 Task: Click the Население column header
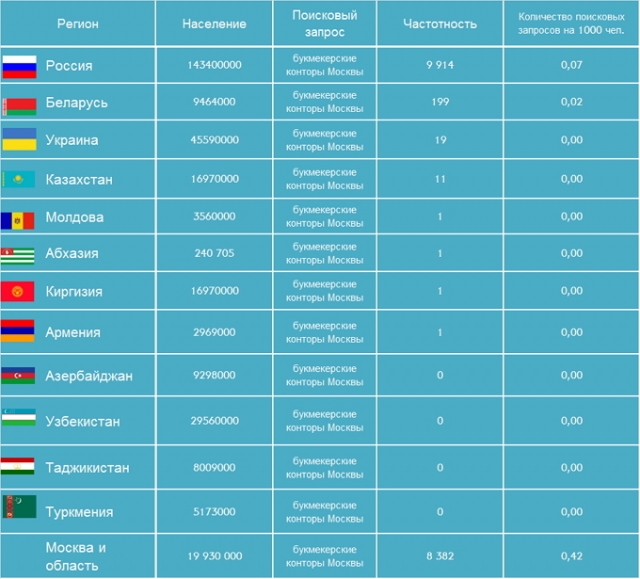214,24
